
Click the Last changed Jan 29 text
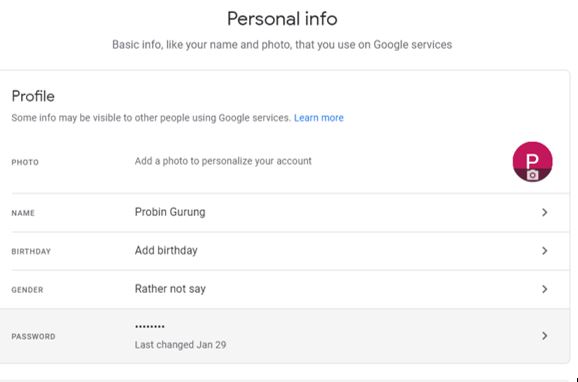pyautogui.click(x=180, y=345)
